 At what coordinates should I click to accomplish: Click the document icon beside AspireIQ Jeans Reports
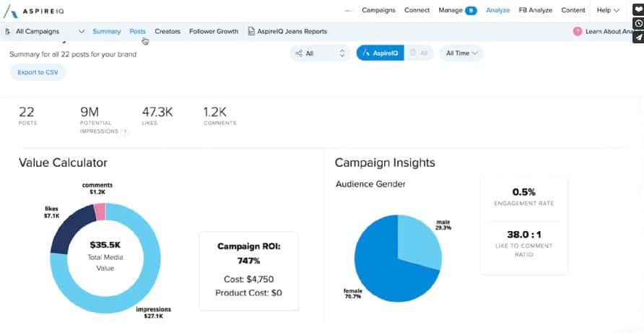(251, 31)
